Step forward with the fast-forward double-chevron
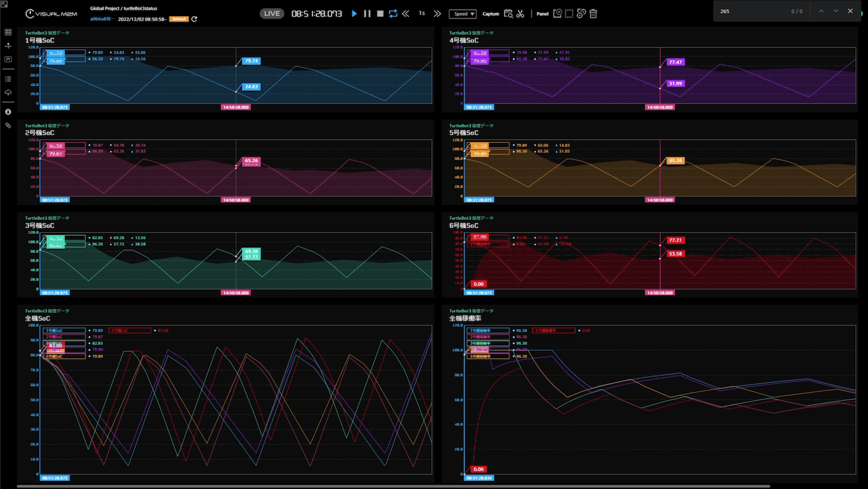This screenshot has height=489, width=868. tap(437, 13)
